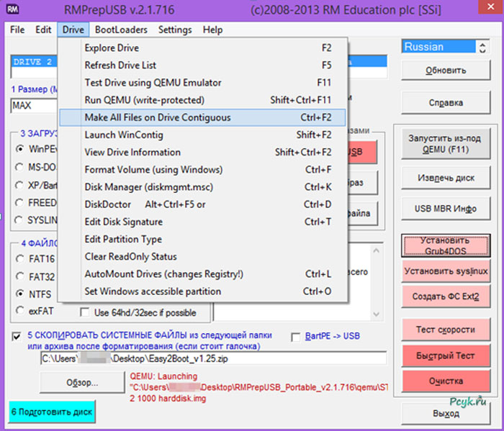
Task: Click the Быстрый Тест button
Action: (x=446, y=355)
